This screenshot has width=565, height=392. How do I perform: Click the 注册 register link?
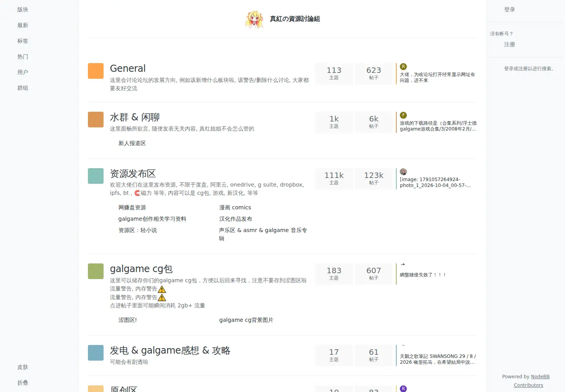tap(510, 45)
